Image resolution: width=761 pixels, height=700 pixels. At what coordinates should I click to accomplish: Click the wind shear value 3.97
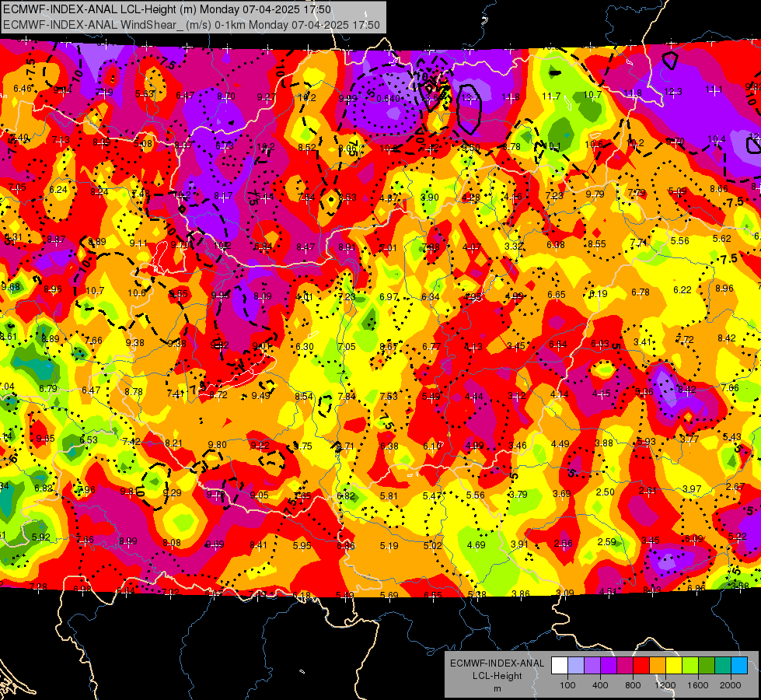tap(692, 488)
